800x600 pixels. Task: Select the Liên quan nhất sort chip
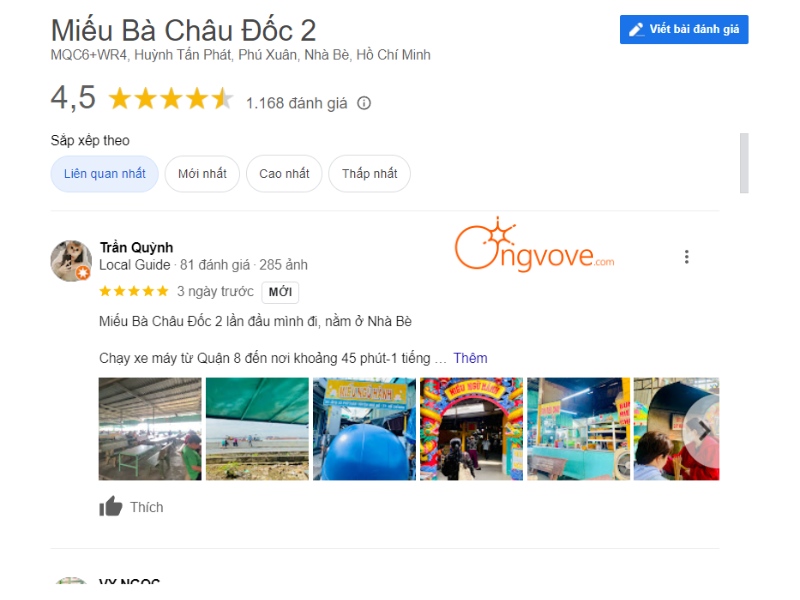[x=105, y=174]
